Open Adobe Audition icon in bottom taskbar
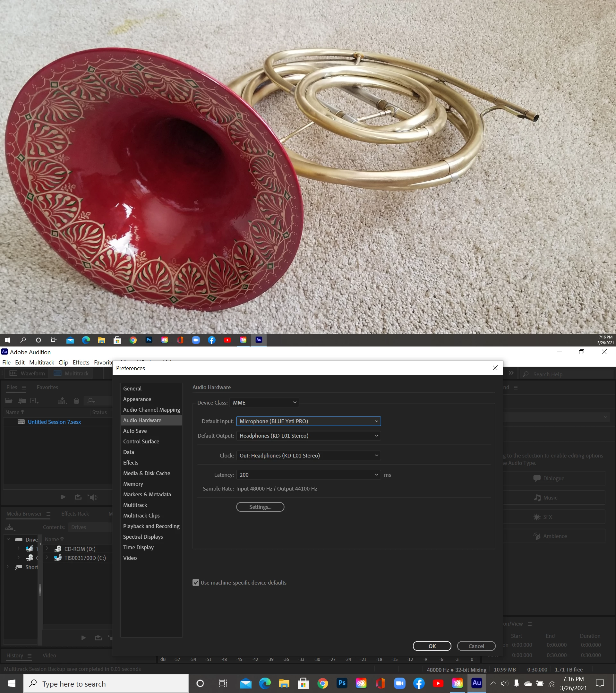Screen dimensions: 616x693 (476, 683)
